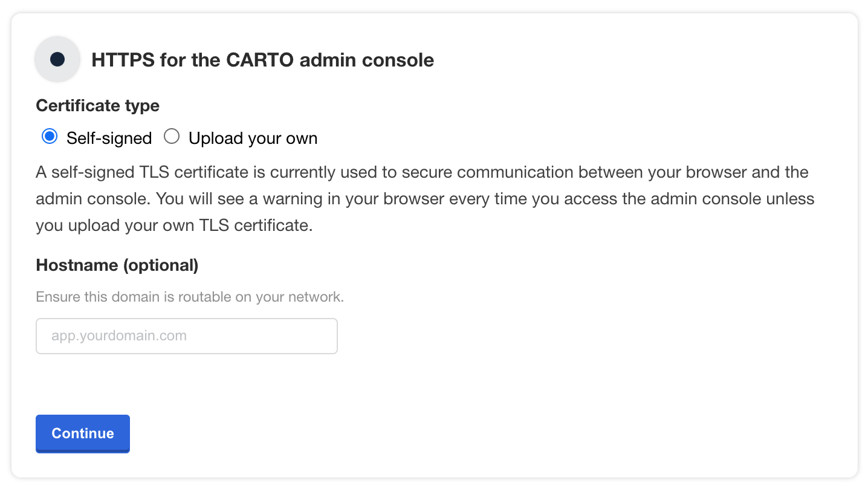Click the word "Hostname" in the field label
The image size is (868, 486).
pos(77,265)
